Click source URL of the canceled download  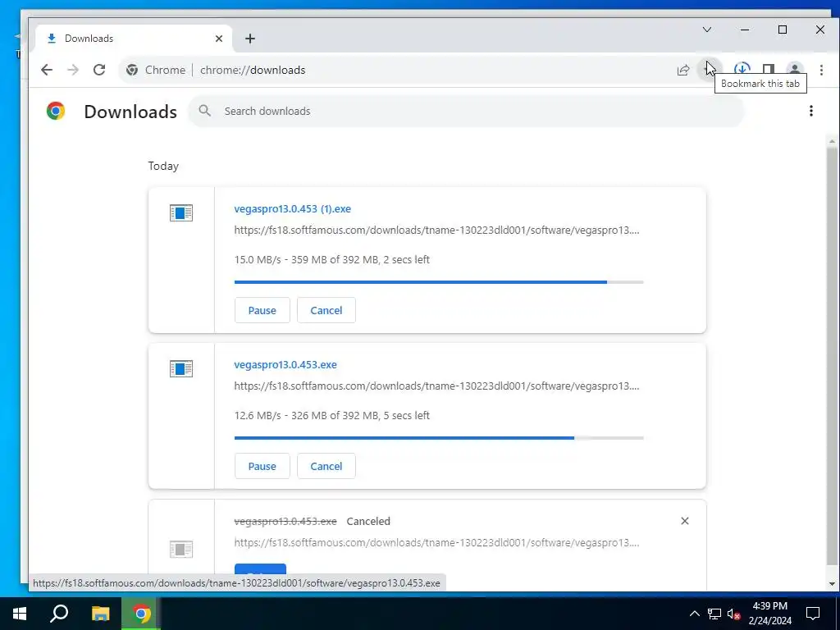coord(436,543)
